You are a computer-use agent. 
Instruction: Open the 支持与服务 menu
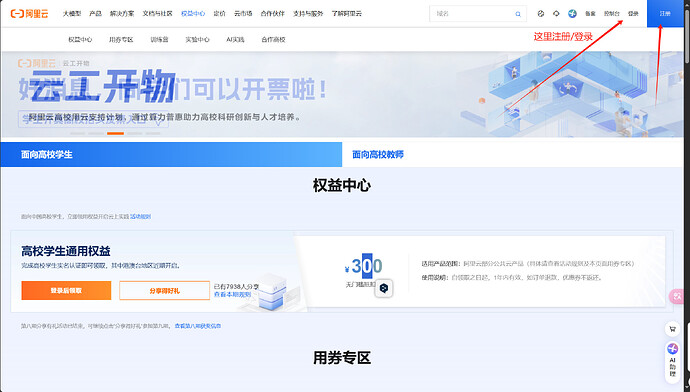[x=308, y=14]
